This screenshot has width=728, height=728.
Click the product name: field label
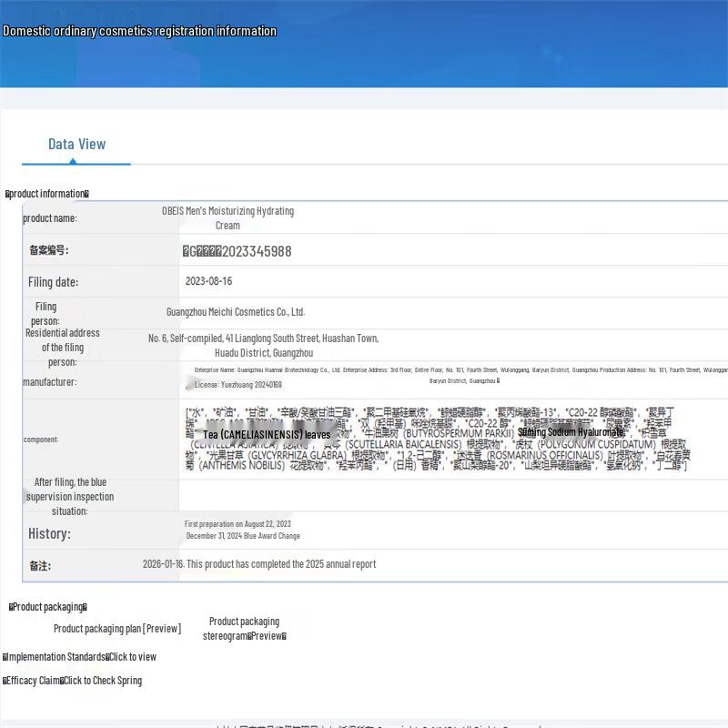(50, 218)
